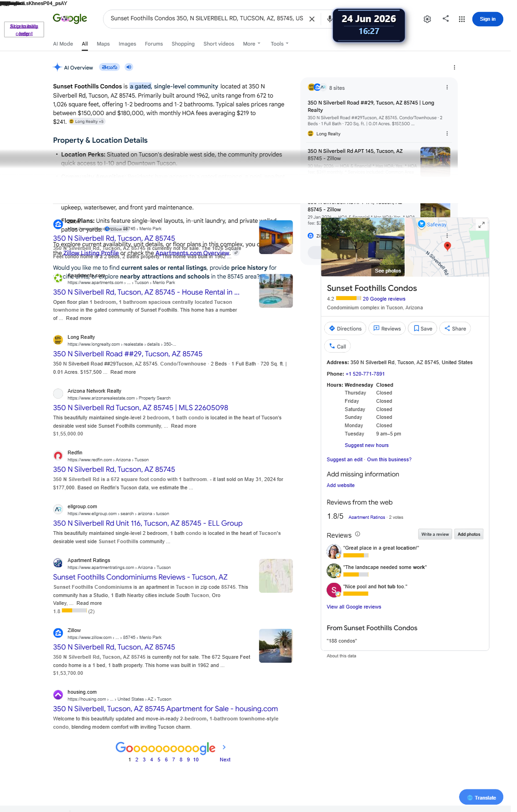The height and width of the screenshot is (812, 517).
Task: Clear the search box text
Action: (312, 19)
